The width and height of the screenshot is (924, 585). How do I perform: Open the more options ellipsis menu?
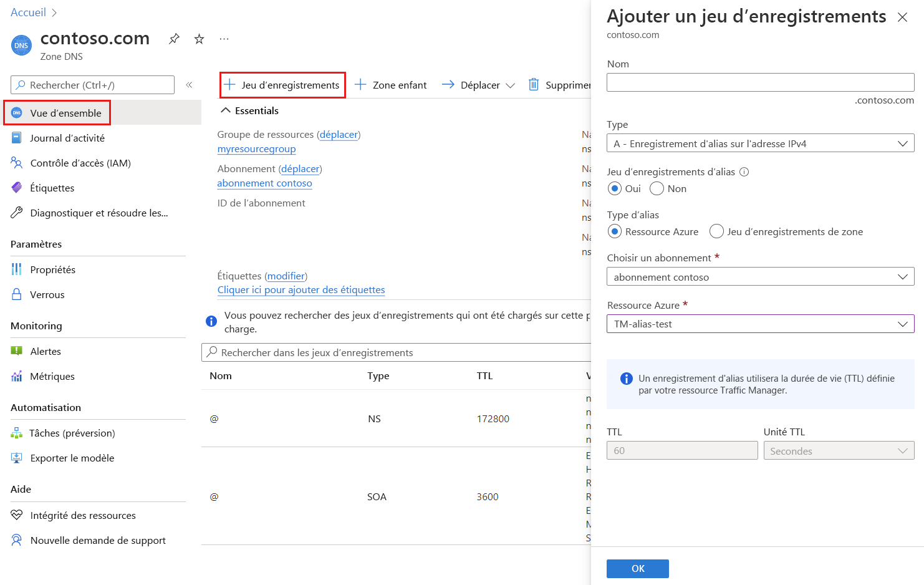[224, 39]
